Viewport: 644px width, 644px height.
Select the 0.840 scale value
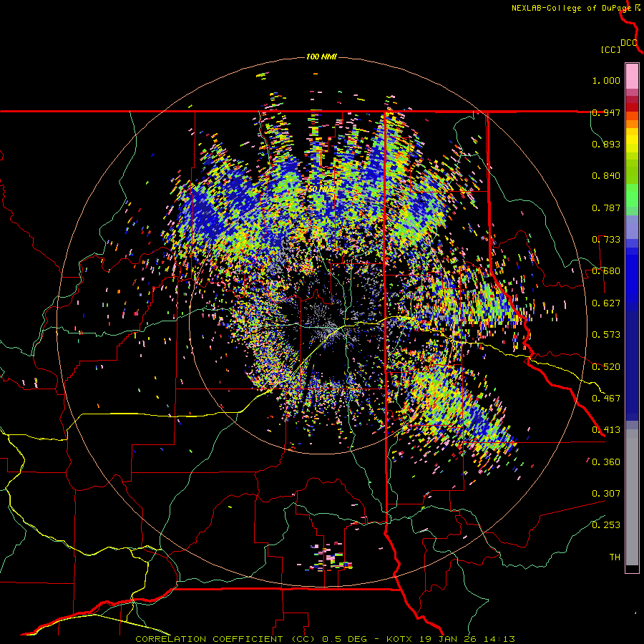pyautogui.click(x=606, y=176)
